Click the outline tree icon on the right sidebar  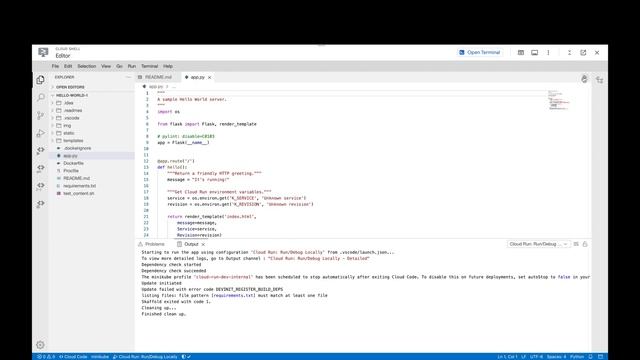point(599,80)
